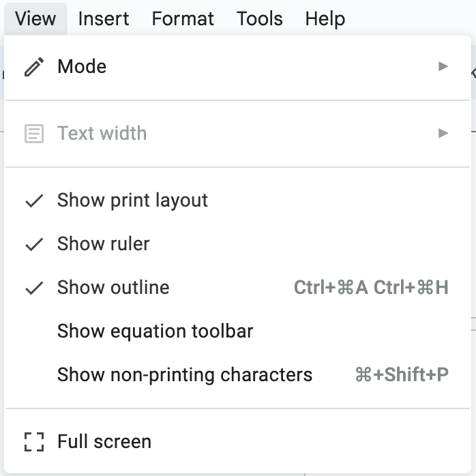Toggle Show outline off
This screenshot has height=476, width=476.
(x=238, y=288)
